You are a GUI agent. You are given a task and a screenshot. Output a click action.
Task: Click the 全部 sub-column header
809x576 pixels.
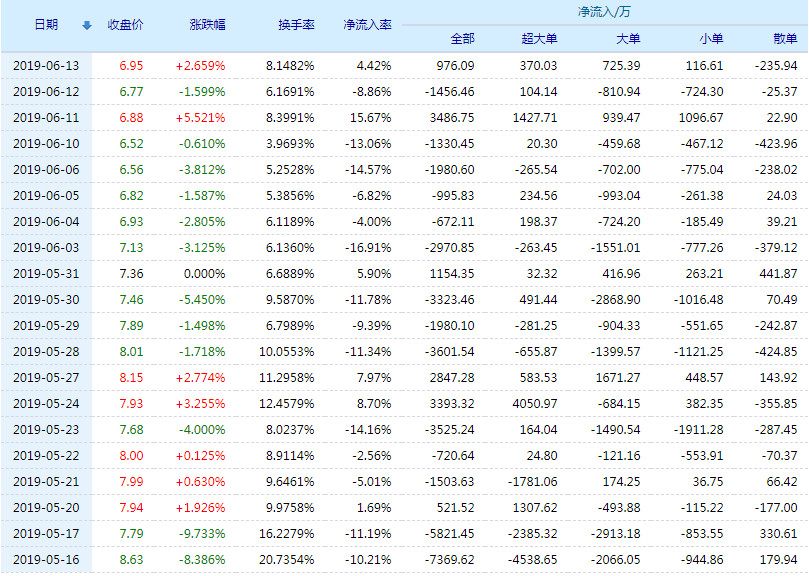click(x=462, y=39)
